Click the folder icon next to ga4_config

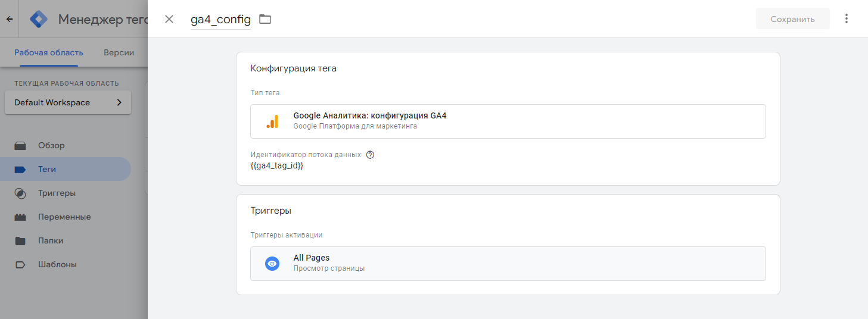[265, 19]
